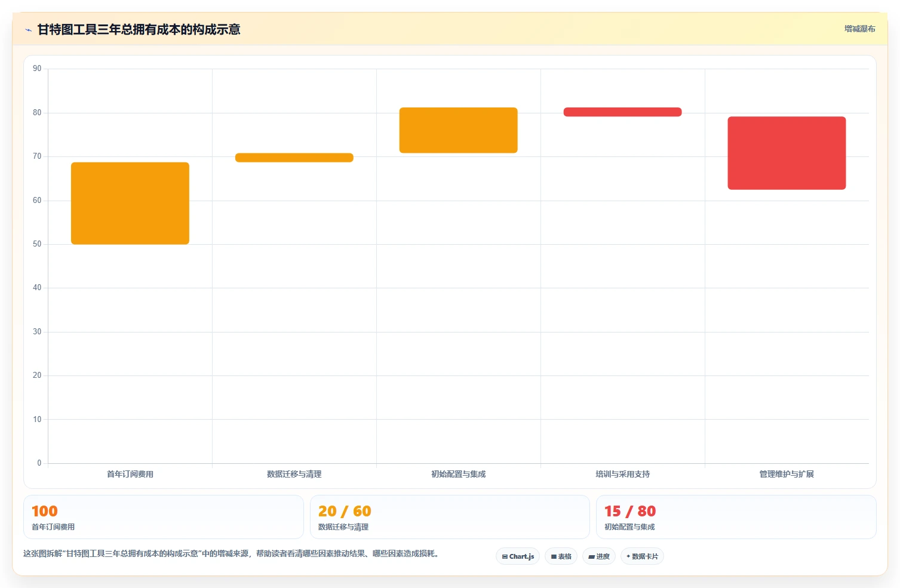Click the orange 初始配置与集成 bar
Screen dimensions: 900x588
459,130
